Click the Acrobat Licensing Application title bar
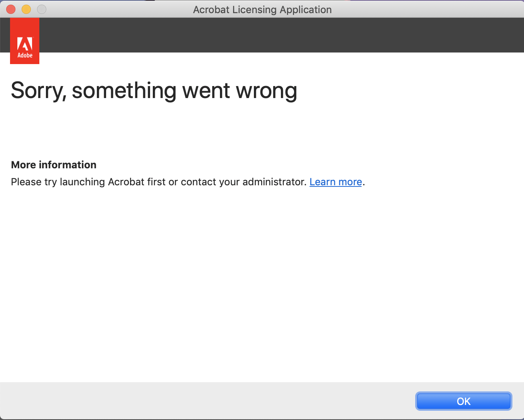 262,9
